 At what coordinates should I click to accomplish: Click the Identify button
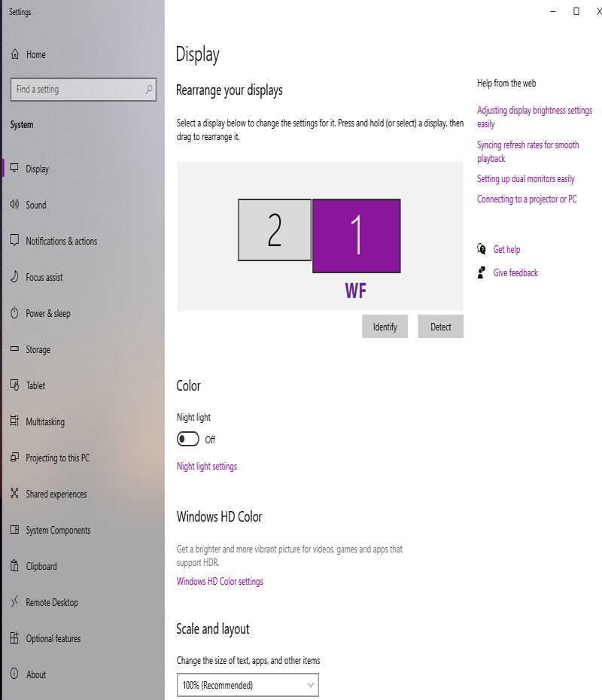pyautogui.click(x=385, y=327)
